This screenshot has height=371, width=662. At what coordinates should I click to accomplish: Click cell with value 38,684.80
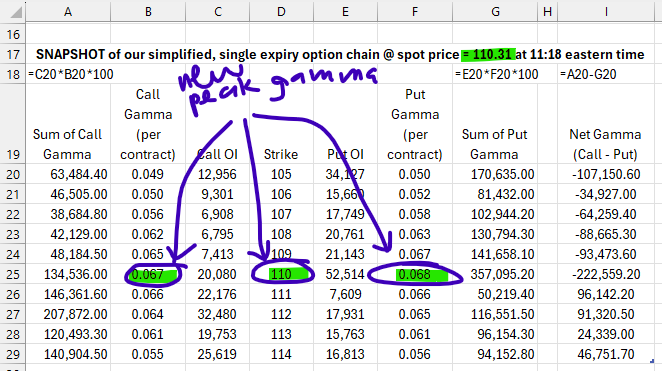coord(79,214)
